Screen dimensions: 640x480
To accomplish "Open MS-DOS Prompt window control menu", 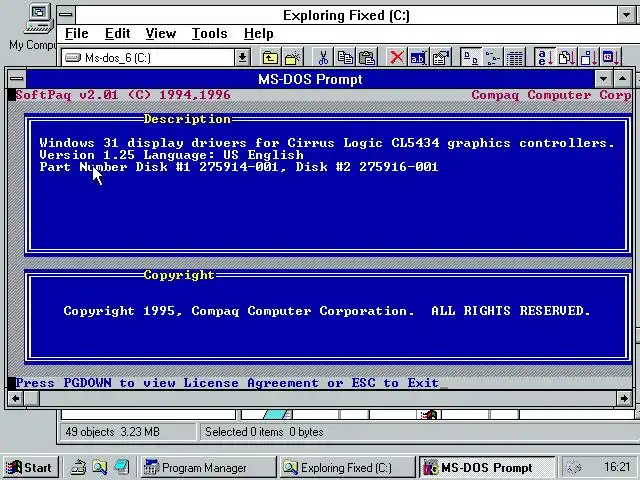I will click(x=16, y=79).
